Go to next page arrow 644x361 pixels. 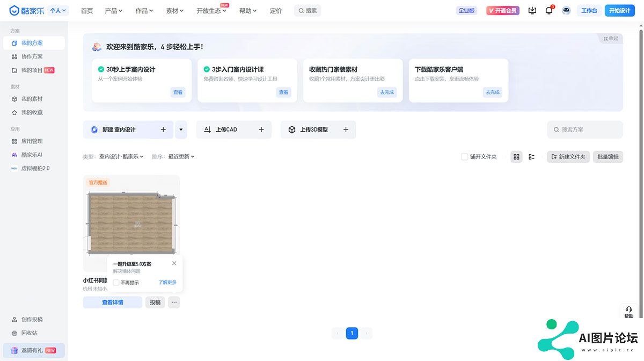pyautogui.click(x=366, y=334)
